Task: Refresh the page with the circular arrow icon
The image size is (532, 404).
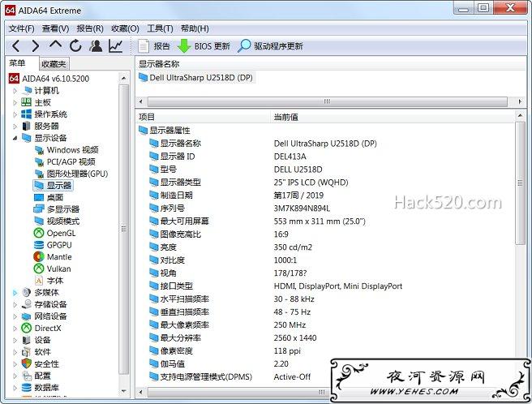Action: [x=75, y=45]
